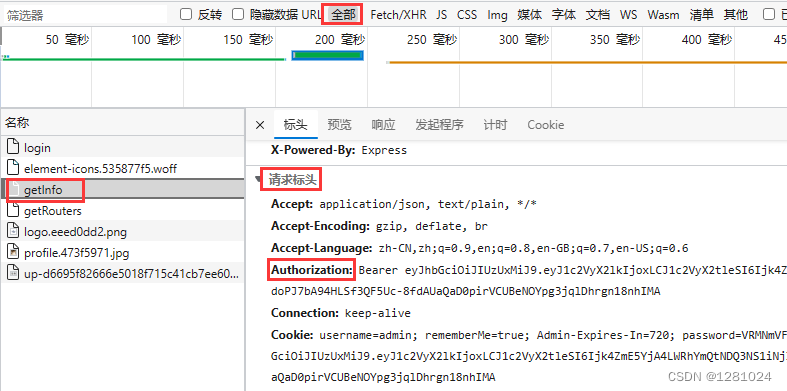Screen dimensions: 787x391
Task: Switch to the 预览 tab
Action: click(340, 124)
